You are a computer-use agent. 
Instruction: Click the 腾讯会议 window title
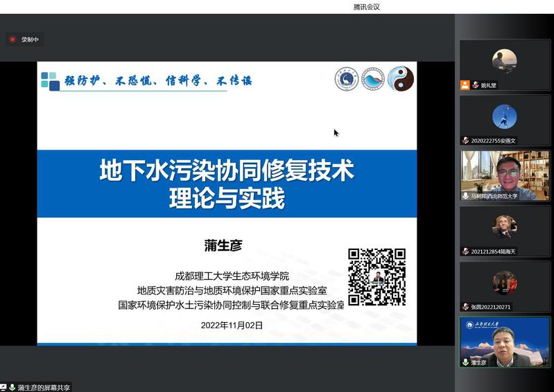pos(367,7)
